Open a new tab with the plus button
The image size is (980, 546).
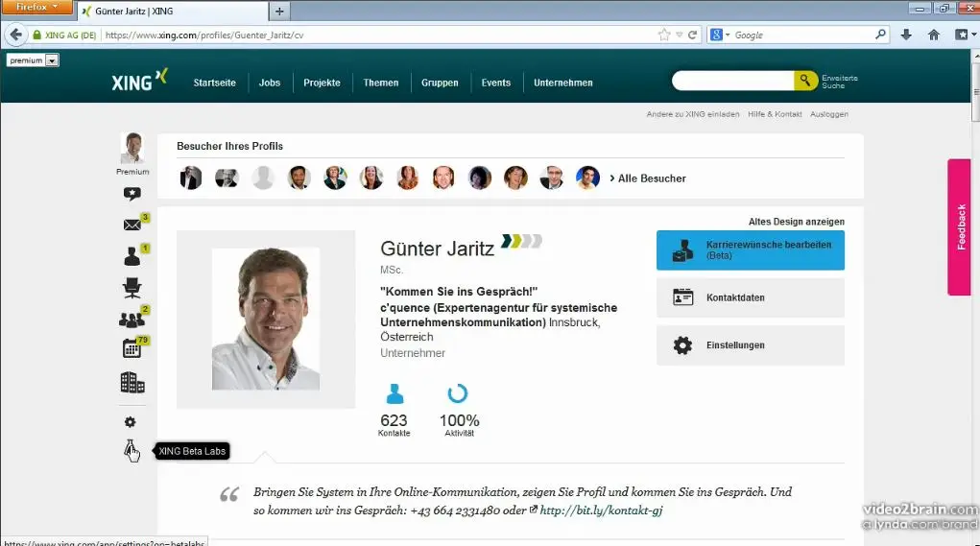pos(279,12)
